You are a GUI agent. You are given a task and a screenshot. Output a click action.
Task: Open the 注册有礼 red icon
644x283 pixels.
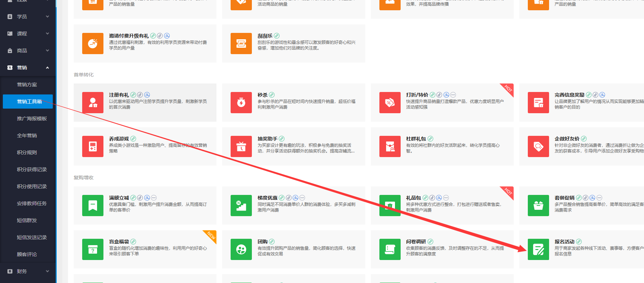tap(93, 103)
